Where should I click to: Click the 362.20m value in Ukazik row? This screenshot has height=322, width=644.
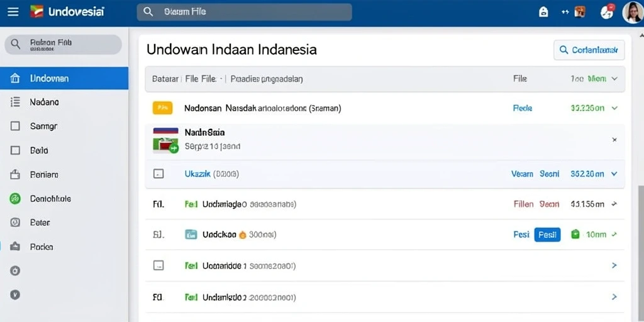(x=587, y=174)
